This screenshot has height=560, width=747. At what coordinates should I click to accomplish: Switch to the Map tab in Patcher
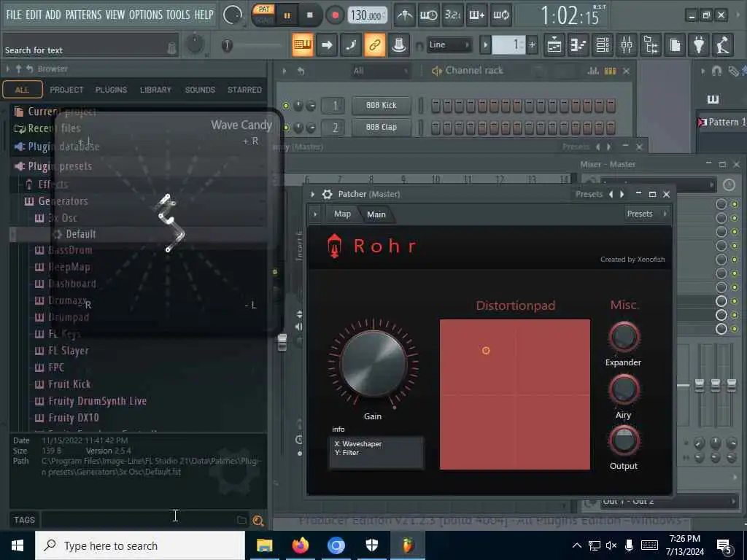pyautogui.click(x=342, y=214)
